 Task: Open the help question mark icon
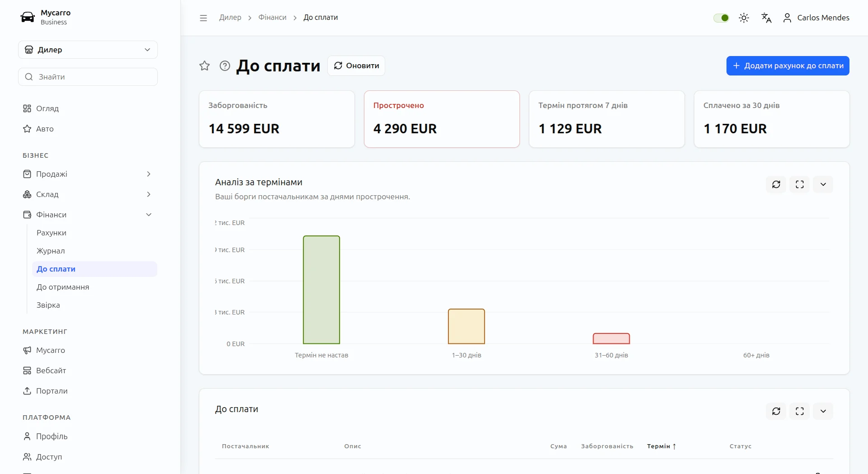click(225, 66)
